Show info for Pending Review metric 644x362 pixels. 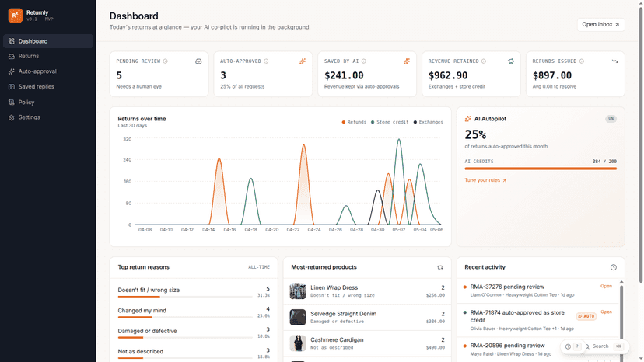pyautogui.click(x=165, y=61)
